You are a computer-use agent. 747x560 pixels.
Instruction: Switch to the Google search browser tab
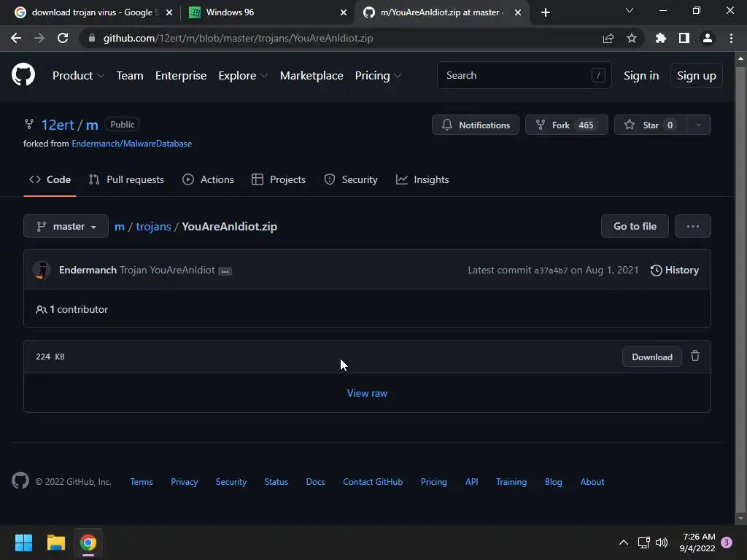pos(93,12)
